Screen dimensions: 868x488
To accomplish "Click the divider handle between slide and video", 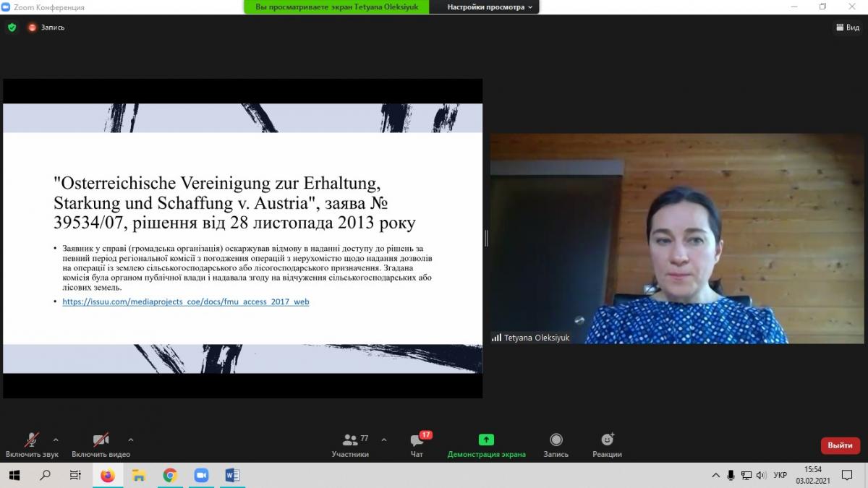I will point(486,238).
